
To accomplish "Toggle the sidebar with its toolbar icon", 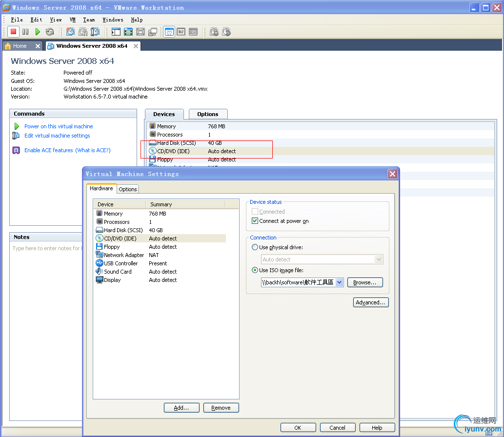I will (x=116, y=32).
